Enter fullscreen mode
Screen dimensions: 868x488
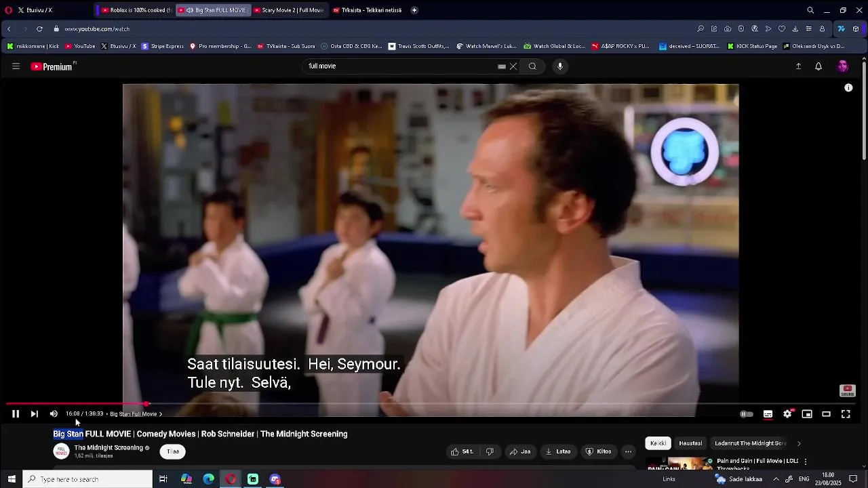(x=846, y=414)
